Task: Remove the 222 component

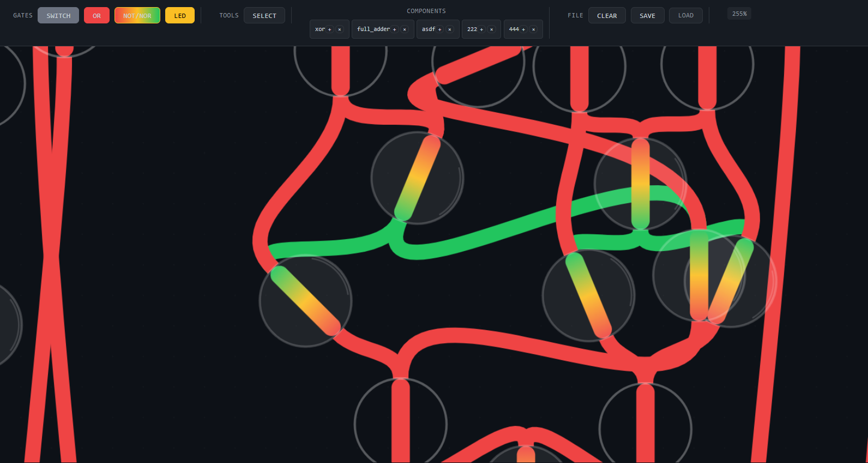Action: 492,29
